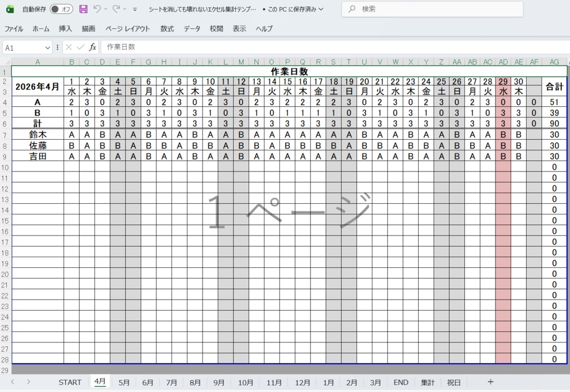Switch to the 9月 sheet tab
The height and width of the screenshot is (392, 570).
[x=219, y=383]
